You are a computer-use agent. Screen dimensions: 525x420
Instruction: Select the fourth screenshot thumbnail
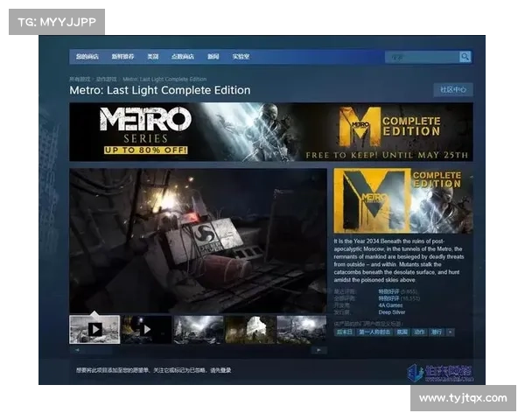[250, 330]
